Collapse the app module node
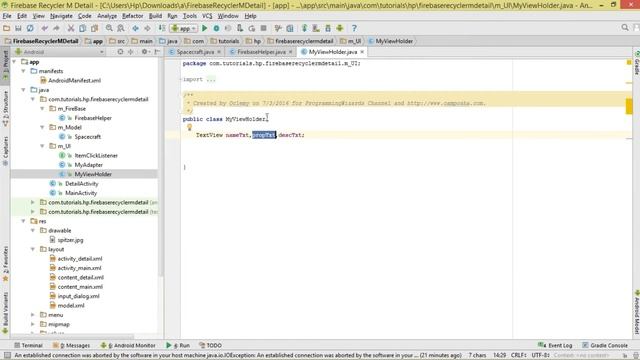 click(15, 62)
